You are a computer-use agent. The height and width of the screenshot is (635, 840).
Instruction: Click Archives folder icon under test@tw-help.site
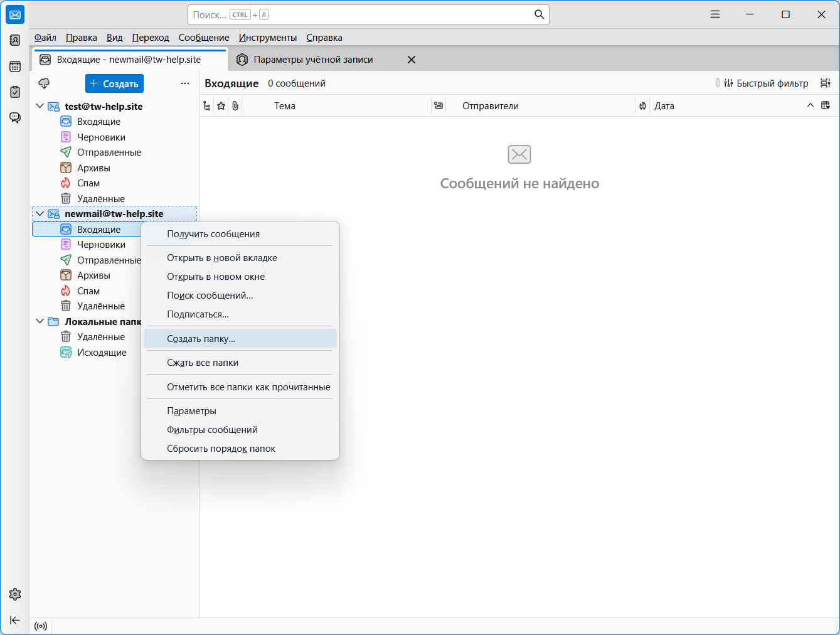[66, 168]
